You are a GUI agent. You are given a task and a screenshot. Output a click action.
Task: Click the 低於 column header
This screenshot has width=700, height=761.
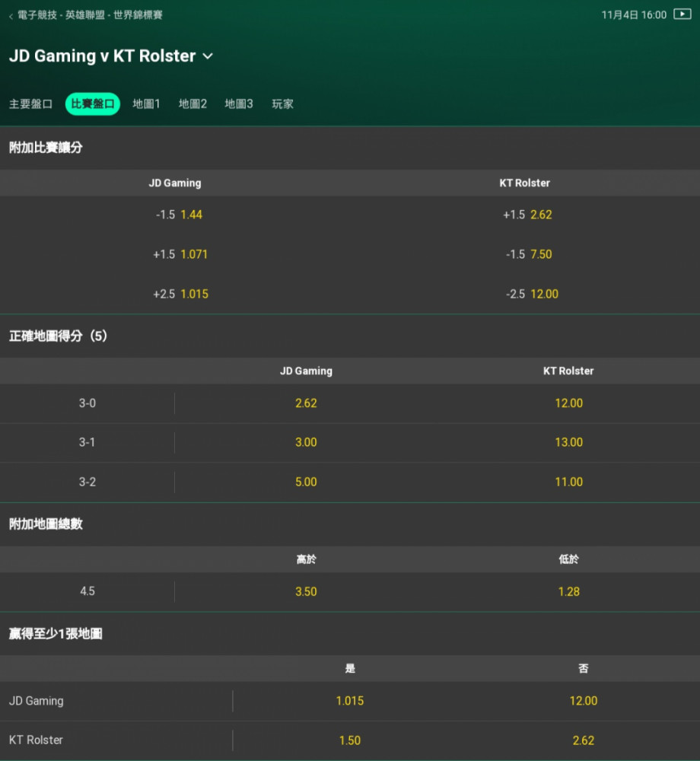[568, 559]
